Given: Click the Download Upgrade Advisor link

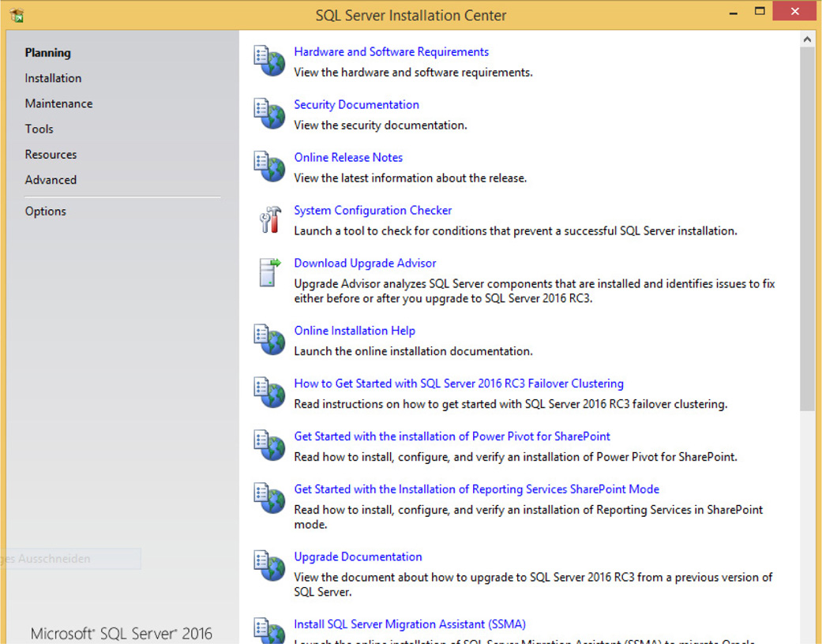Looking at the screenshot, I should tap(365, 263).
